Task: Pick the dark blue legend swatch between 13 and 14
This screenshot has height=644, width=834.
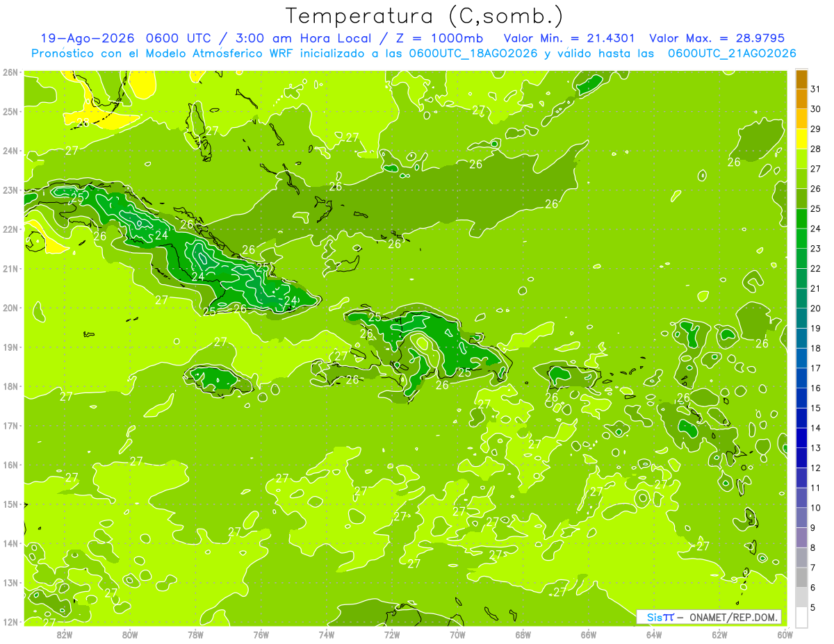Action: (x=802, y=438)
